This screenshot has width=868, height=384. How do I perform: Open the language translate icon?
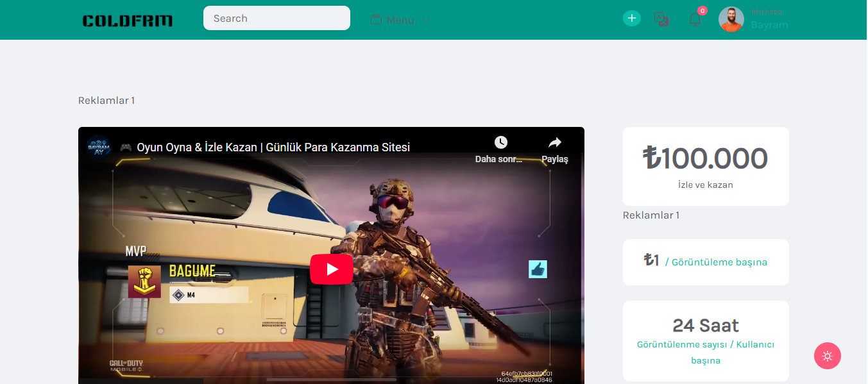(x=661, y=19)
